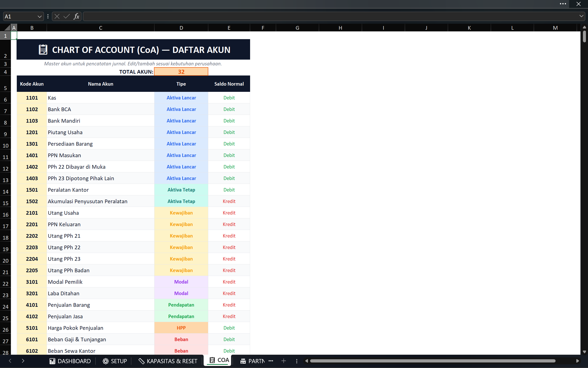Click the horizontal scrollbar right arrow
This screenshot has width=588, height=368.
[x=578, y=361]
